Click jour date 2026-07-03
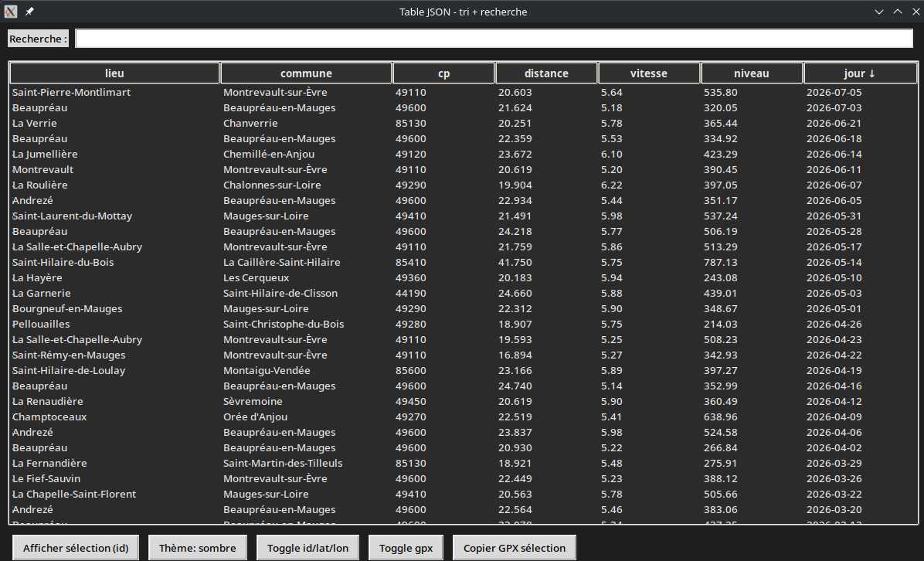924x561 pixels. (x=834, y=108)
